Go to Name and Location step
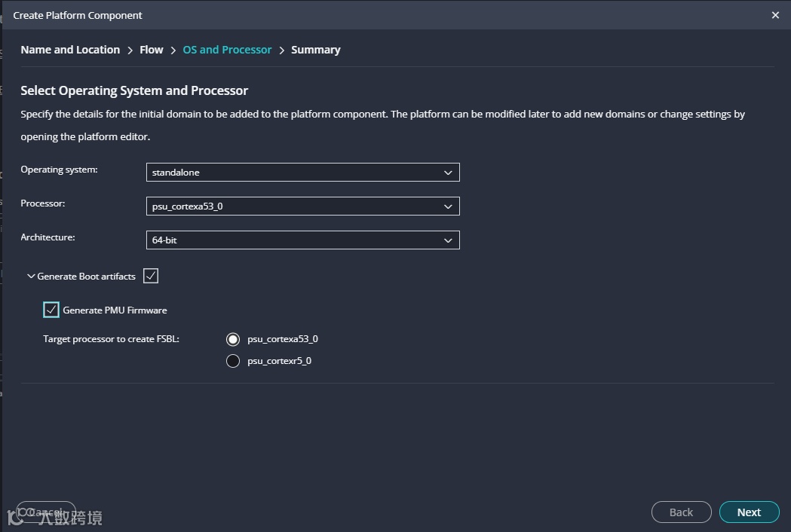This screenshot has width=791, height=532. [70, 50]
